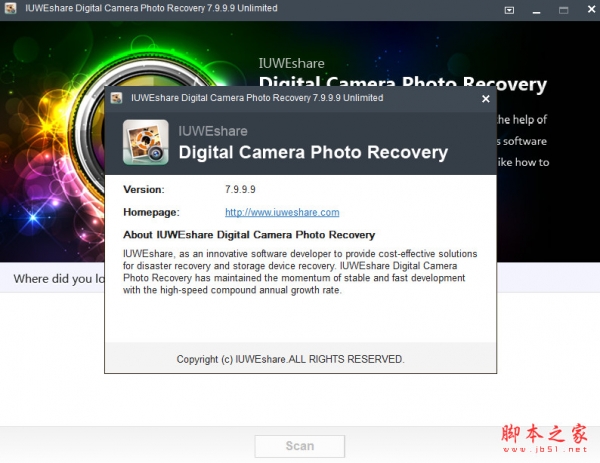Click the 'Where did you lo' heading in main window

59,279
